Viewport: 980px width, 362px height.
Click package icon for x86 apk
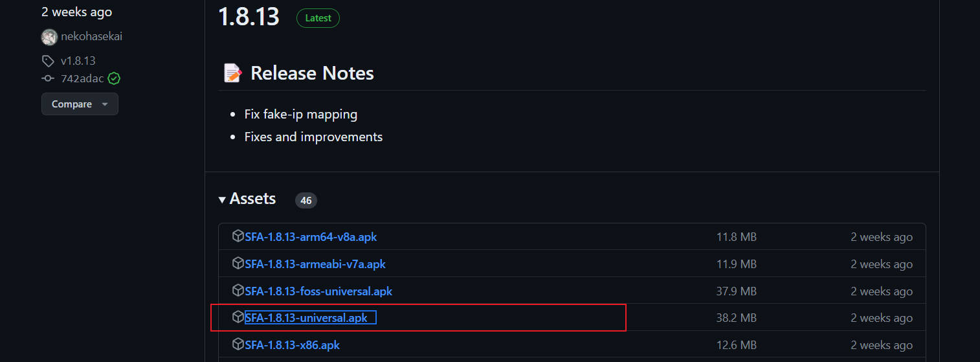(x=238, y=345)
